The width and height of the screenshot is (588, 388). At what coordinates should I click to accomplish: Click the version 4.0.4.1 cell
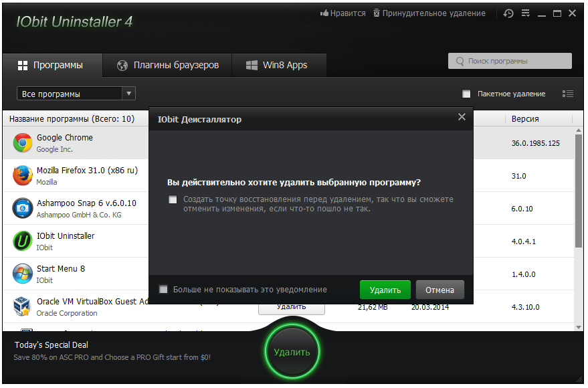click(x=524, y=241)
